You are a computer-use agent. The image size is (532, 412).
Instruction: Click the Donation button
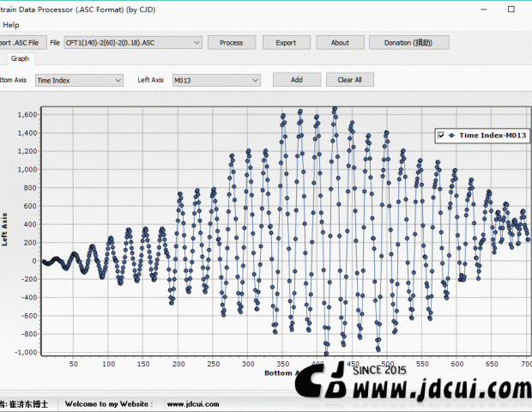click(408, 42)
